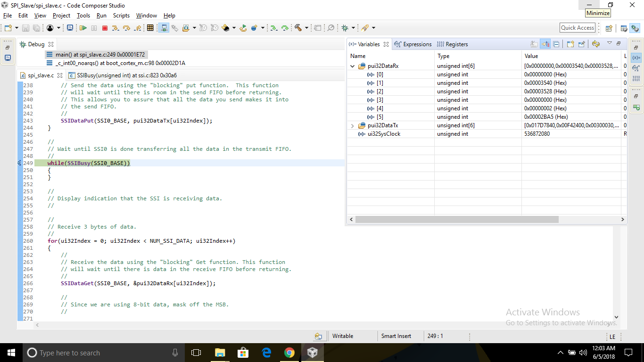Screen dimensions: 644x362
Task: Click the green bug Debug toolbar icon
Action: pyautogui.click(x=345, y=28)
